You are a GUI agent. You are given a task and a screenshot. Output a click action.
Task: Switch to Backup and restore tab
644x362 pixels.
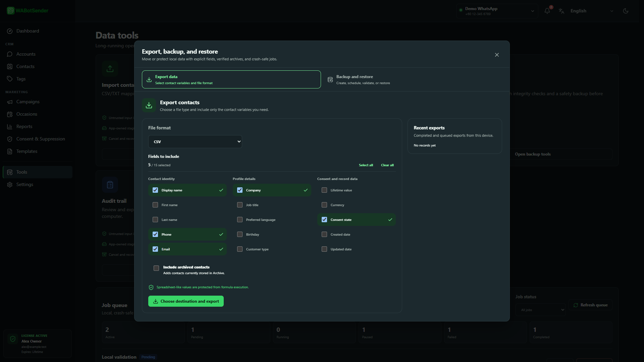(412, 79)
